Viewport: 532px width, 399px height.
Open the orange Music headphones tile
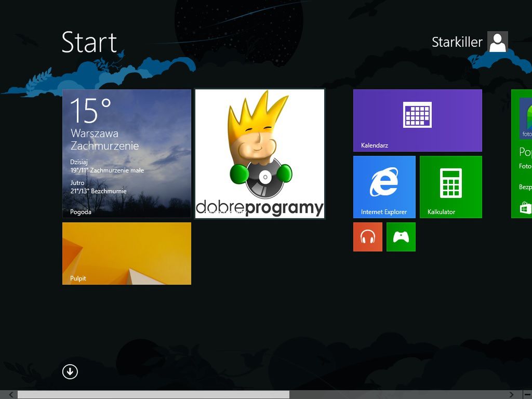(x=367, y=237)
